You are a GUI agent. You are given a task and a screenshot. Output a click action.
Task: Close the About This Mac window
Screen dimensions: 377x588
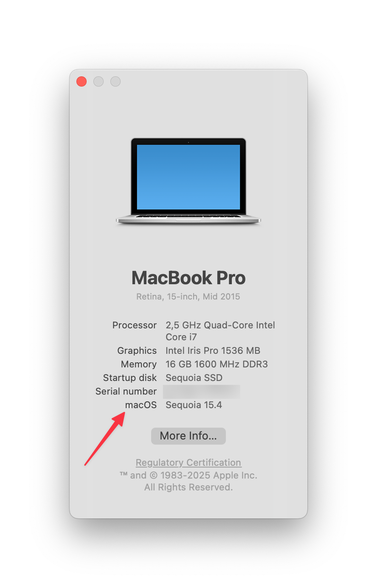point(82,81)
